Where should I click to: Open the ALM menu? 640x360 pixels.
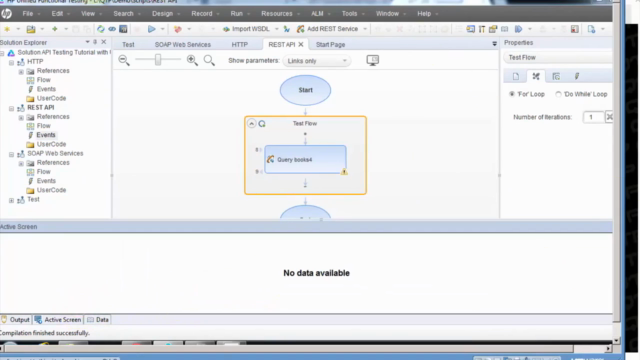click(x=317, y=13)
